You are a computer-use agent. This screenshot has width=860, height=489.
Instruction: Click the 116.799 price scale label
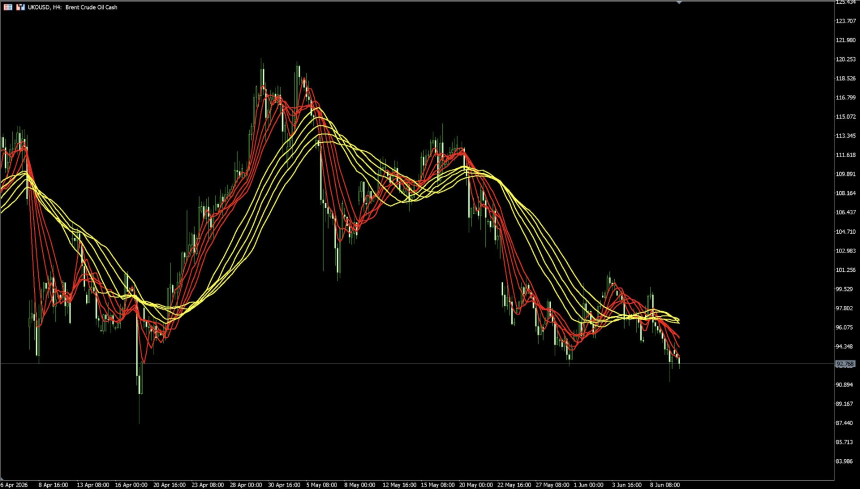[846, 98]
